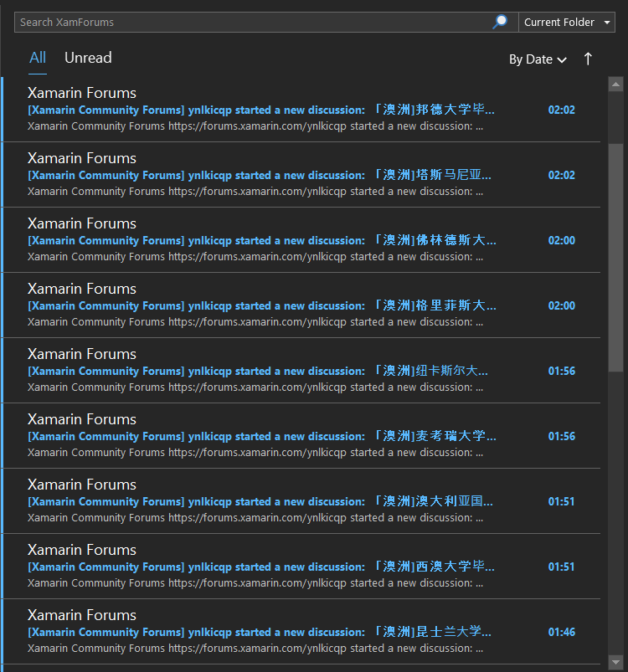The height and width of the screenshot is (672, 628).
Task: Click the vertical scrollbar thumb
Action: pyautogui.click(x=615, y=257)
